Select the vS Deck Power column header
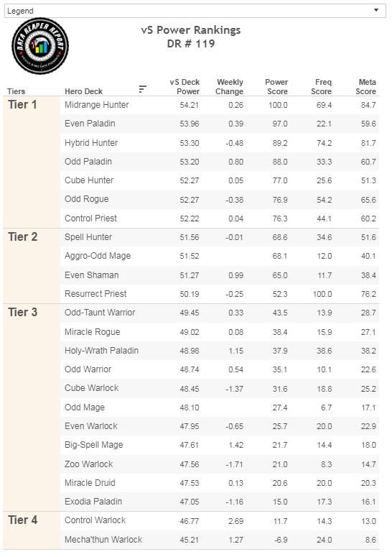 (185, 87)
